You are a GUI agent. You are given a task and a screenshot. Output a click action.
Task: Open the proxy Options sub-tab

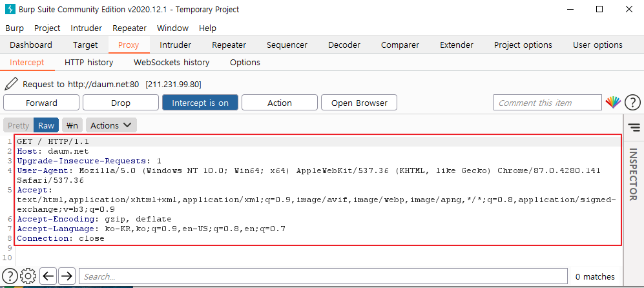245,63
